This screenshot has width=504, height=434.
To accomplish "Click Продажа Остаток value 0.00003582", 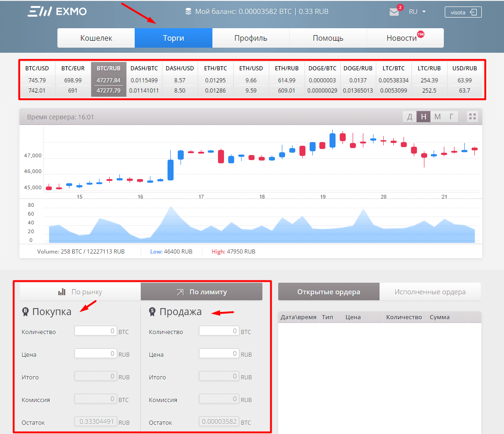I will point(219,422).
